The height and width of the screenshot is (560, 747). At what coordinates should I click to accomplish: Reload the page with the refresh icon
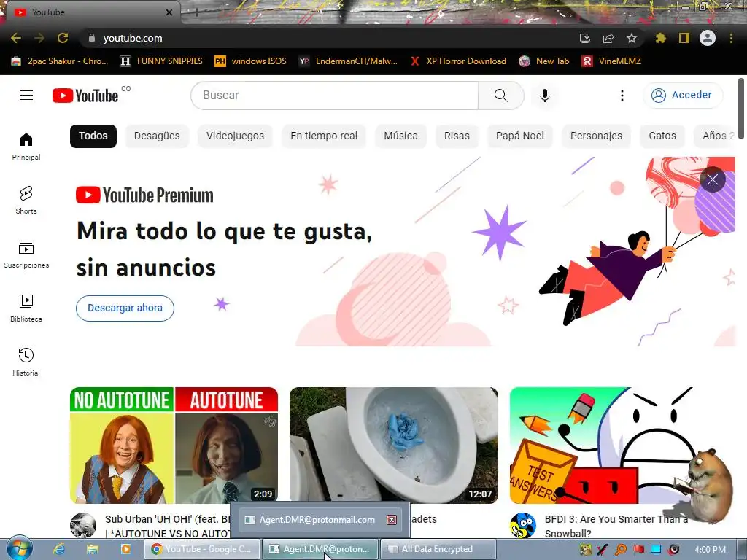[x=63, y=38]
